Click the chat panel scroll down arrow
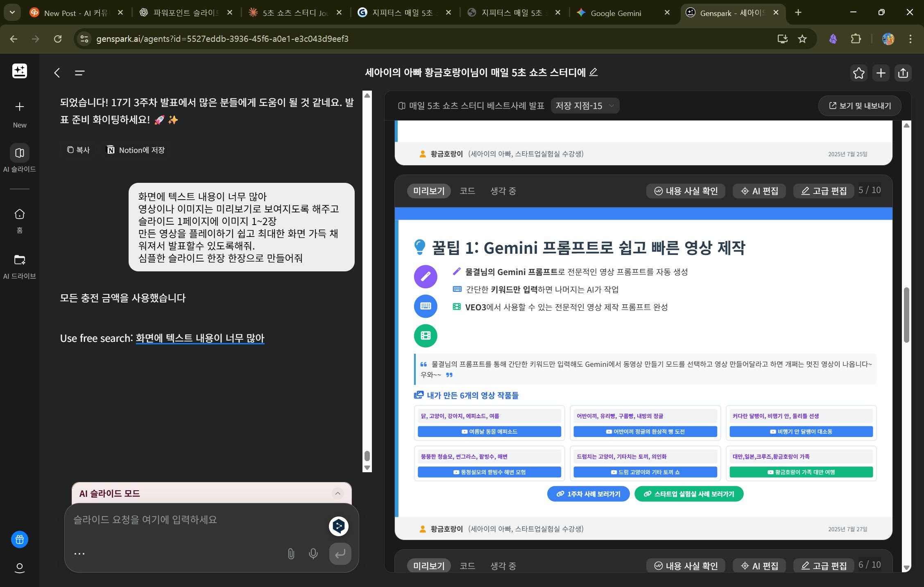 pyautogui.click(x=367, y=467)
